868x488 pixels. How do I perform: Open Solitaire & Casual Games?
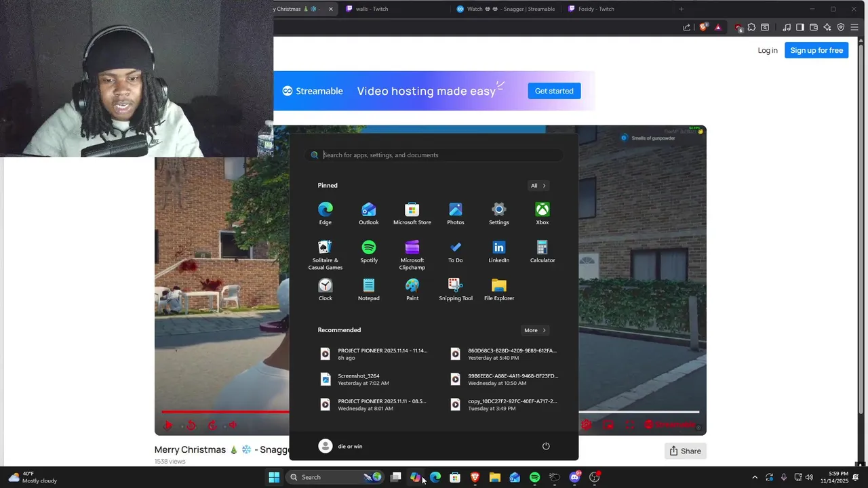click(x=325, y=255)
